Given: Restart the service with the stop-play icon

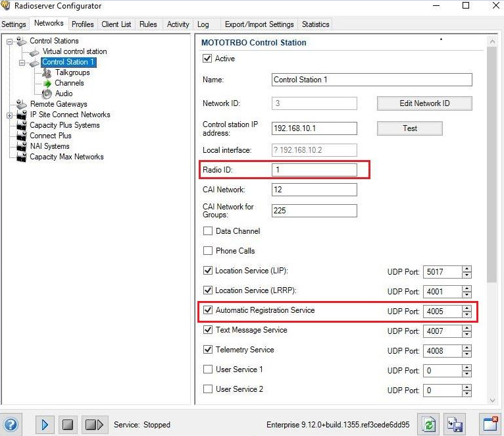Looking at the screenshot, I should point(94,425).
